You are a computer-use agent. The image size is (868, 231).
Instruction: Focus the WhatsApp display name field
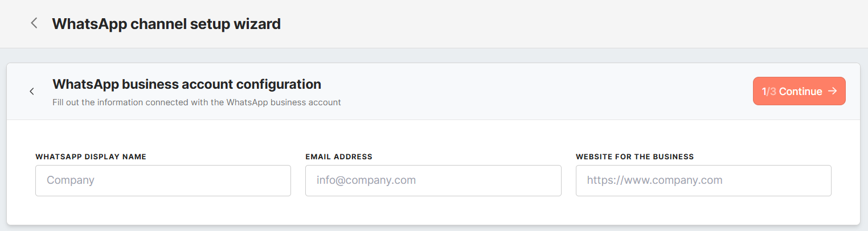(163, 181)
